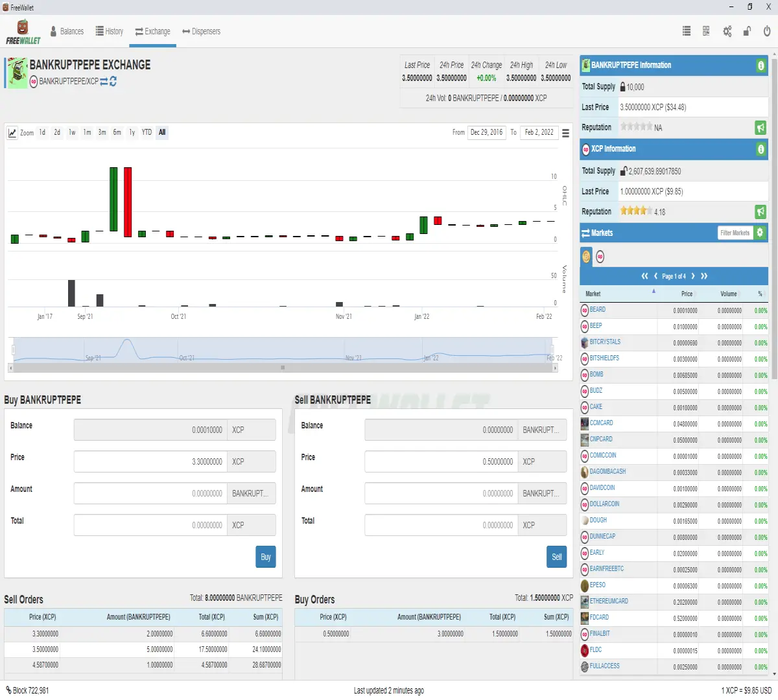
Task: Click the chart navigator right handle
Action: [553, 350]
